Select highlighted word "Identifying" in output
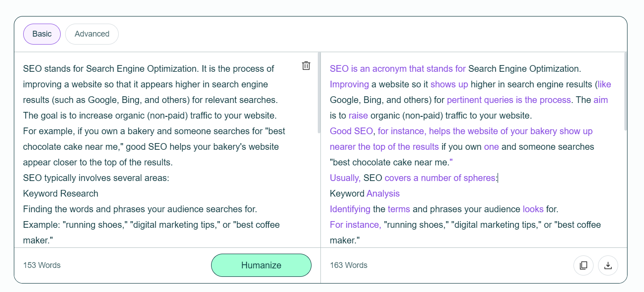The width and height of the screenshot is (644, 292). [350, 210]
